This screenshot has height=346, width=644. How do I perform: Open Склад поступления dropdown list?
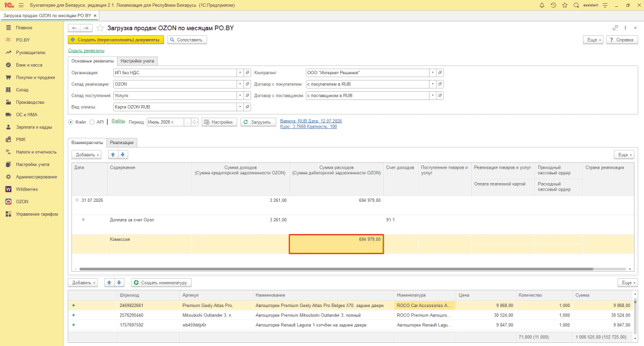240,96
